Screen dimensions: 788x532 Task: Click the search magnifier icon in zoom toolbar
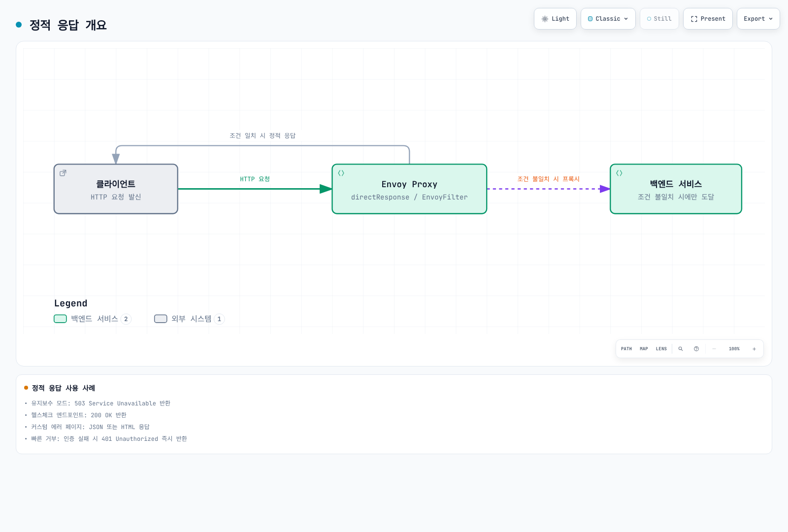681,349
